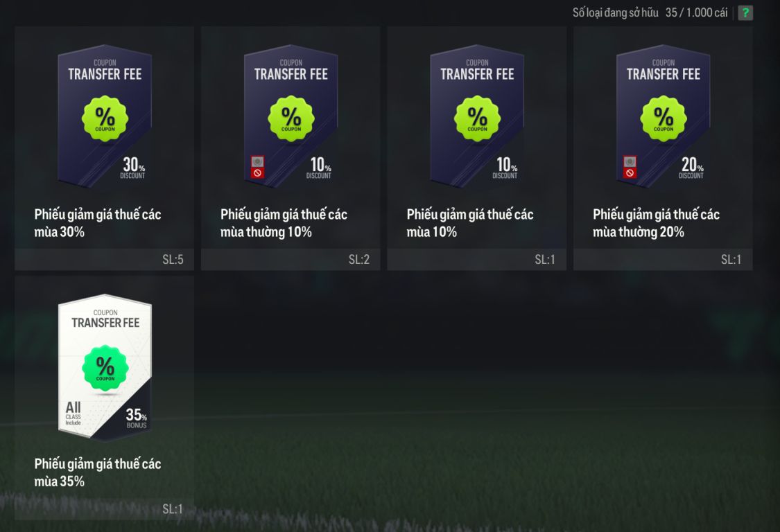Click the SL:5 quantity bar

tap(105, 260)
